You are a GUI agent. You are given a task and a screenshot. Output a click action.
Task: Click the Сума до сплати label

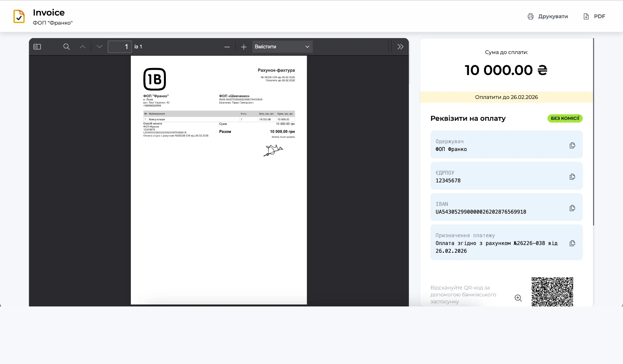pos(507,52)
